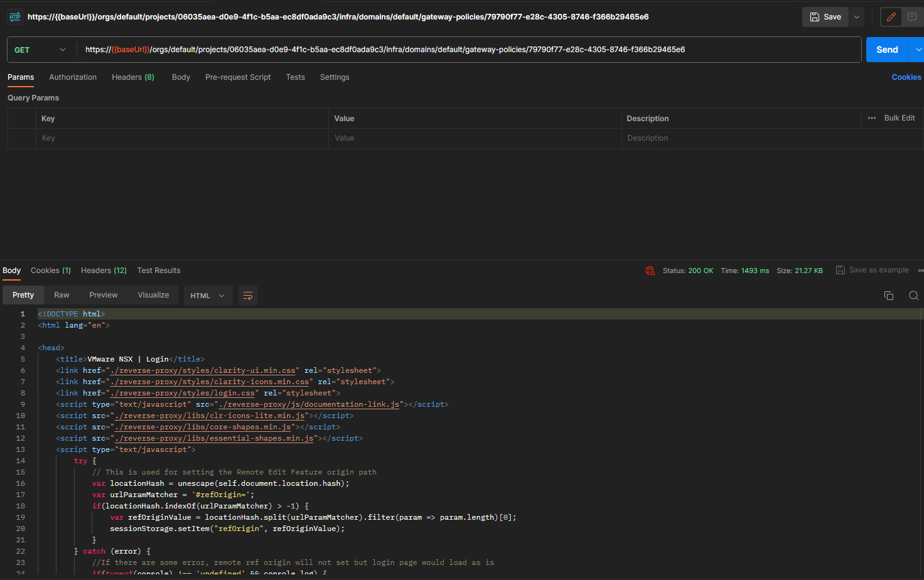924x580 pixels.
Task: Click the search response magnifier icon
Action: (x=913, y=296)
